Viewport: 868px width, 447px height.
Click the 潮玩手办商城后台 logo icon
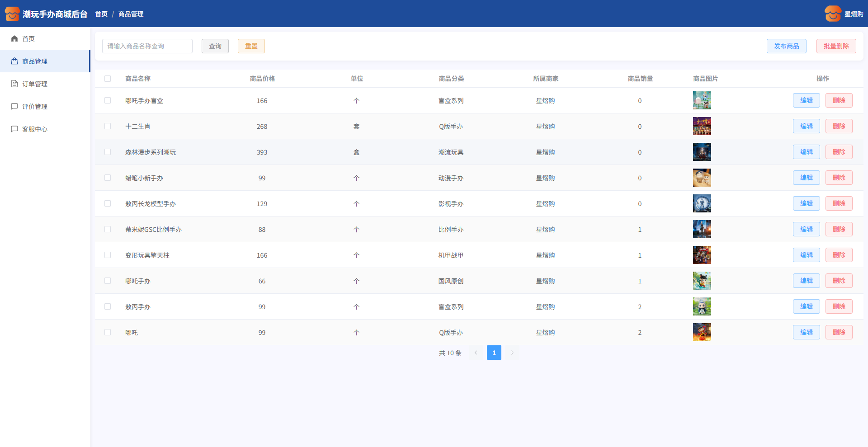click(x=12, y=14)
